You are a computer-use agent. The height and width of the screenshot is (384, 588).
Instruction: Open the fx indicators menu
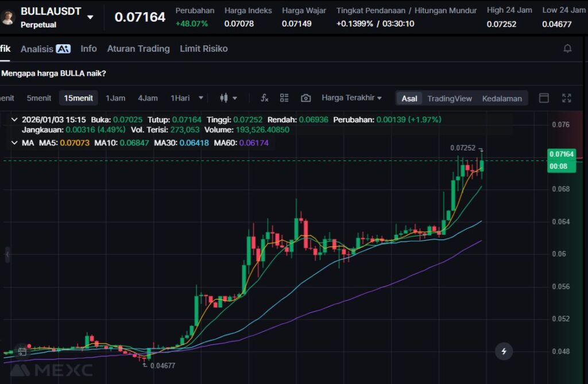click(x=264, y=98)
